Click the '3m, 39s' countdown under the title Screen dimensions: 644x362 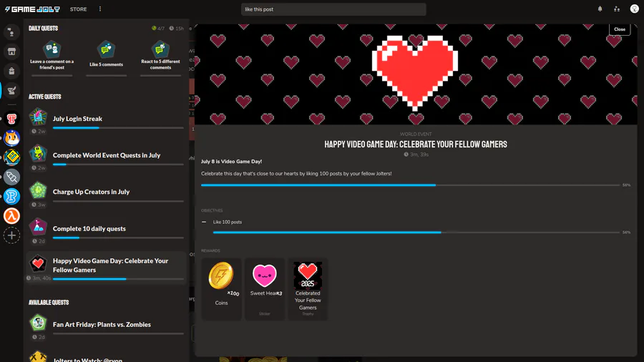coord(416,155)
